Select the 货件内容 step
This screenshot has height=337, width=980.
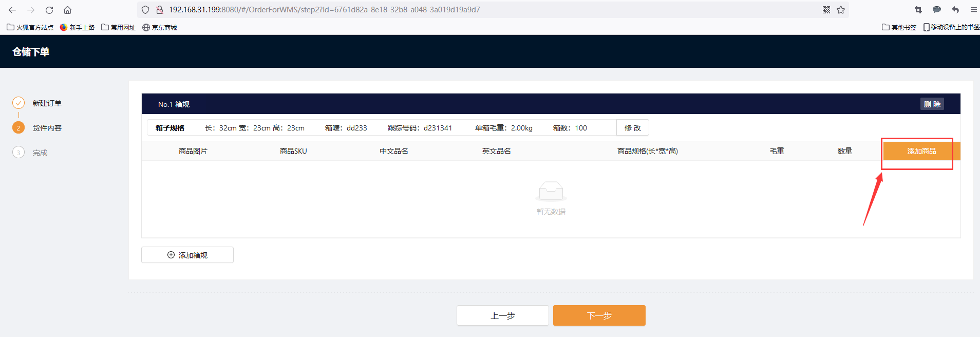point(47,128)
